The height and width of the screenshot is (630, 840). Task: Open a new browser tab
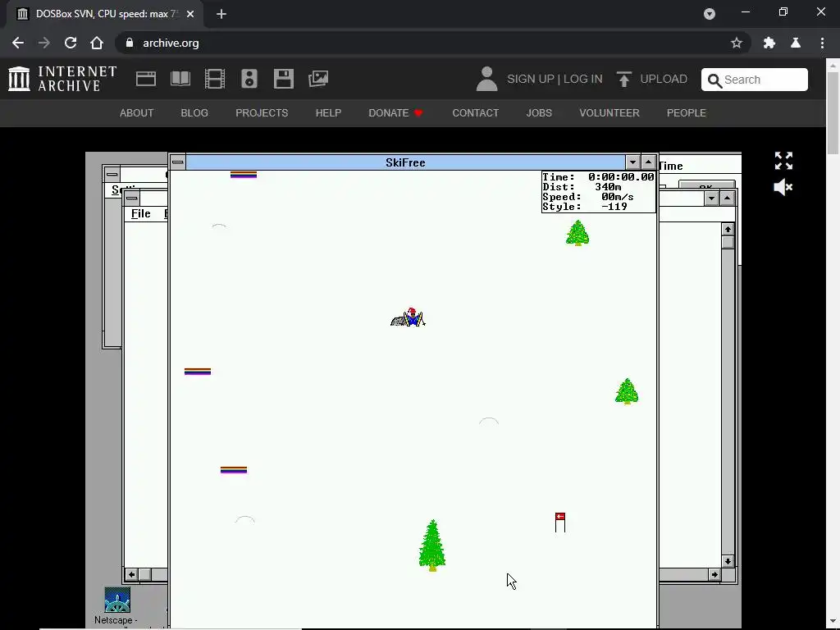tap(221, 14)
